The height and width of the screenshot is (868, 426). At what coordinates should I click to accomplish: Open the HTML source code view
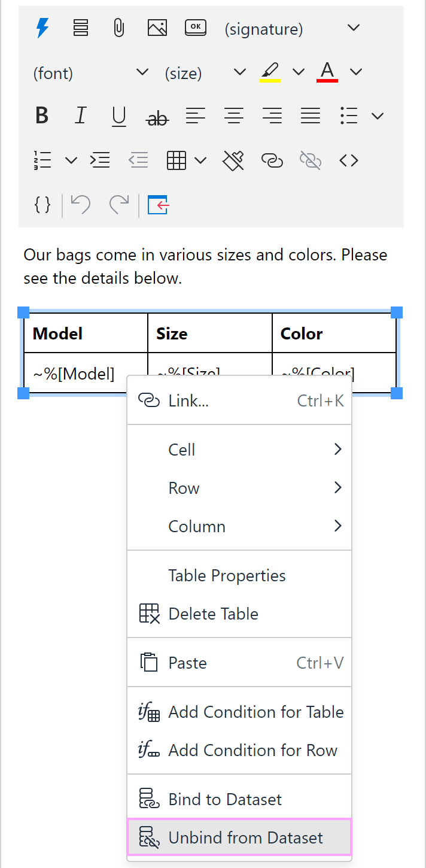pos(349,160)
